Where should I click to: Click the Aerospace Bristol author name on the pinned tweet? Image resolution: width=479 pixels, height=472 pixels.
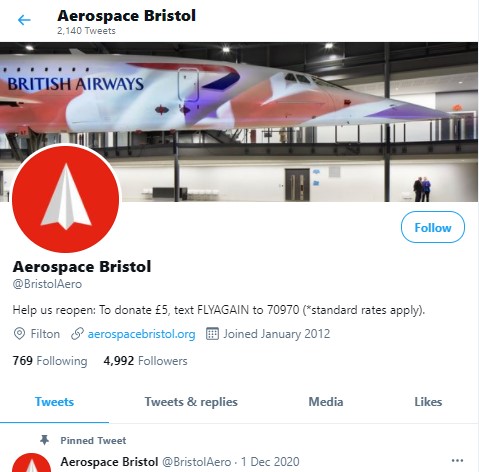[x=109, y=462]
